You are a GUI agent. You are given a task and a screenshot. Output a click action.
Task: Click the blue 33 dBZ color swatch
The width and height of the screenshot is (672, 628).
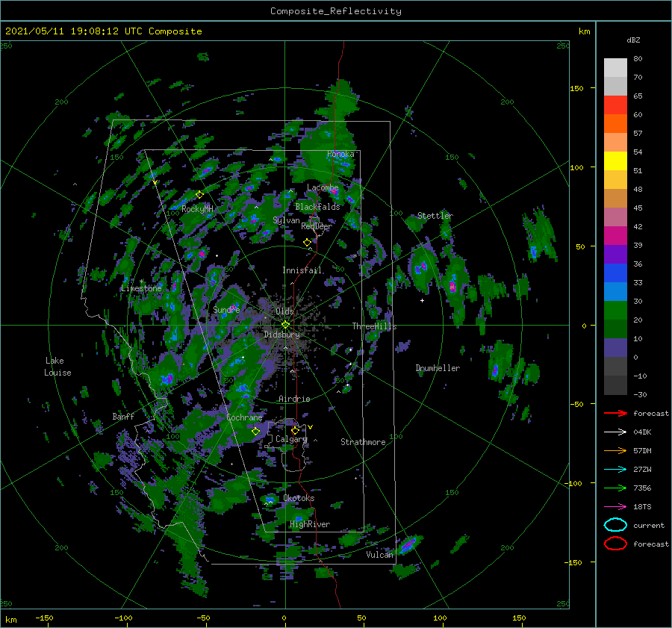[615, 273]
